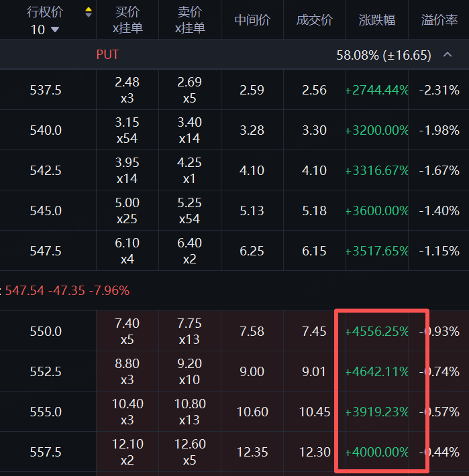Click ask price 4.25 x1
The image size is (469, 476).
pyautogui.click(x=189, y=170)
